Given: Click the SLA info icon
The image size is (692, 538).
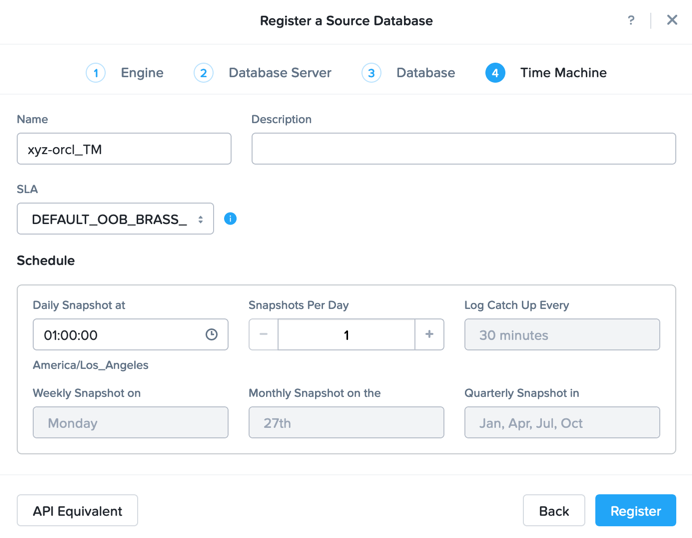Looking at the screenshot, I should coord(230,218).
